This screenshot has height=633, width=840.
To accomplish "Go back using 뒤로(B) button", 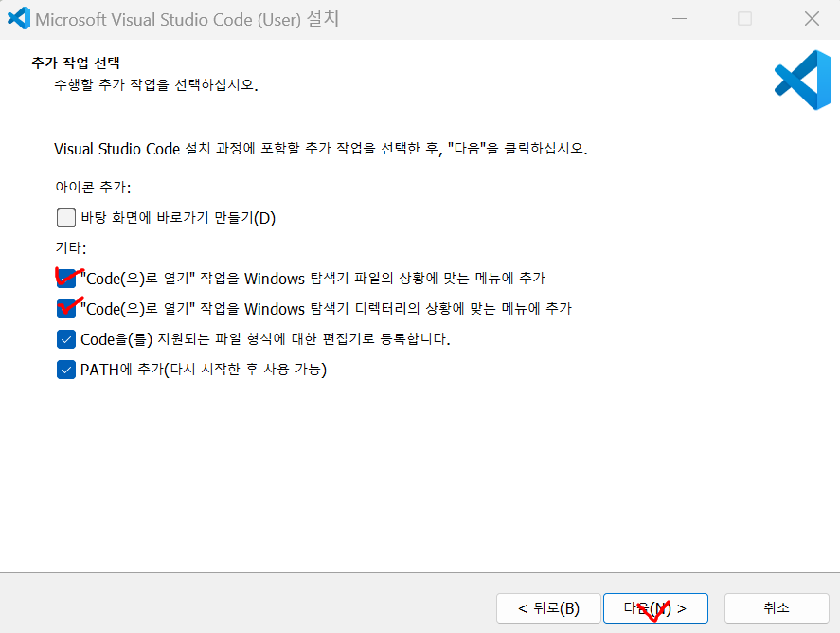I will point(548,608).
